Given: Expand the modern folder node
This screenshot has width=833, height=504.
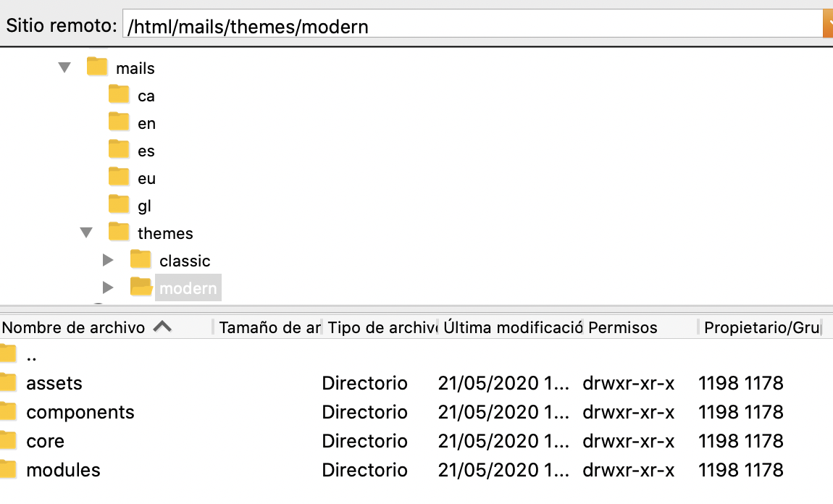Looking at the screenshot, I should (108, 287).
